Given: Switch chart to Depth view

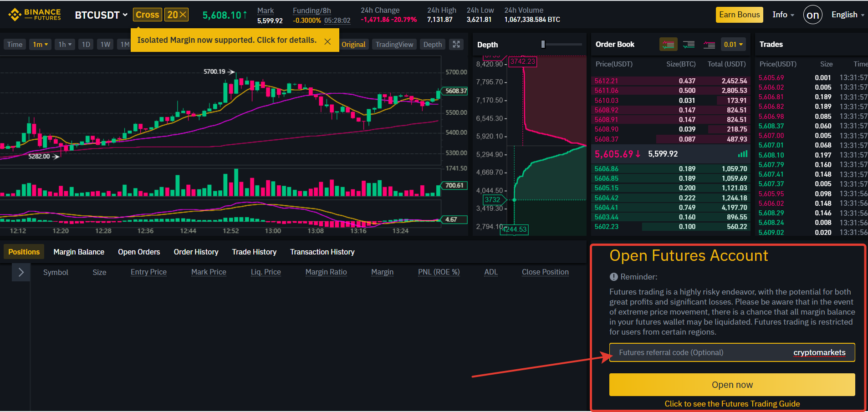Looking at the screenshot, I should tap(433, 44).
